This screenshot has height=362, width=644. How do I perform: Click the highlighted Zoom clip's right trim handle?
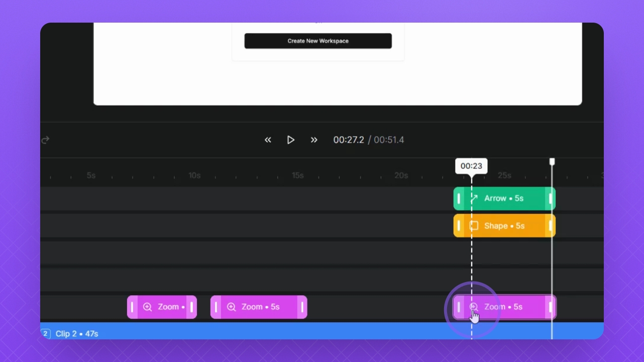point(551,307)
